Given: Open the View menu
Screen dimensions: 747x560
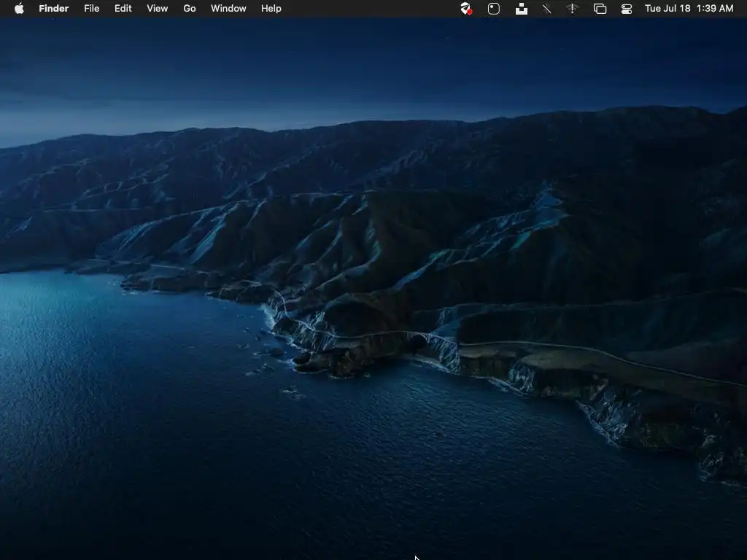Looking at the screenshot, I should [x=158, y=9].
